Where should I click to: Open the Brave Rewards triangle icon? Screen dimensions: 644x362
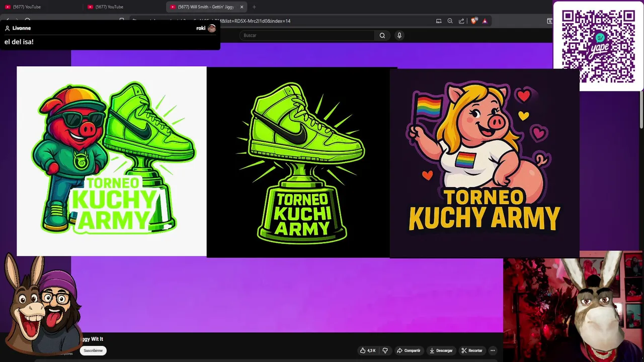[x=485, y=21]
